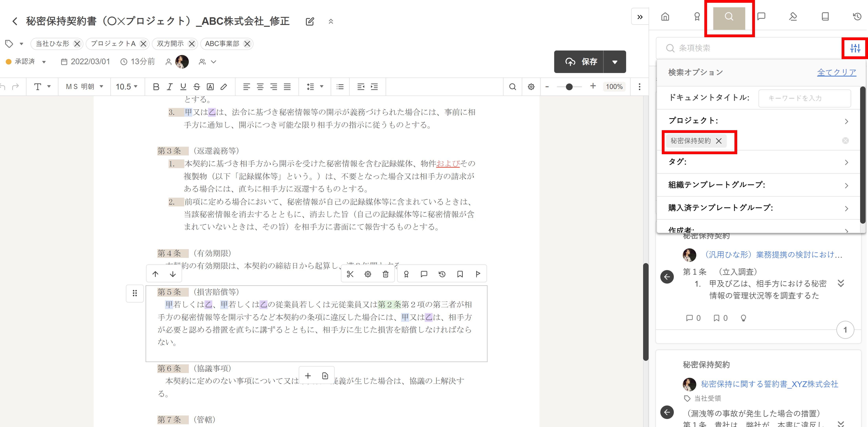Viewport: 868px width, 427px height.
Task: Click the scissors cut clause icon
Action: click(x=350, y=274)
